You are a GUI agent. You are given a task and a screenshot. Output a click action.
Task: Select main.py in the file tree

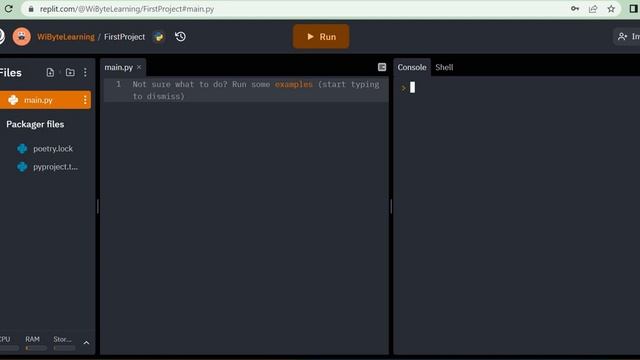click(45, 100)
